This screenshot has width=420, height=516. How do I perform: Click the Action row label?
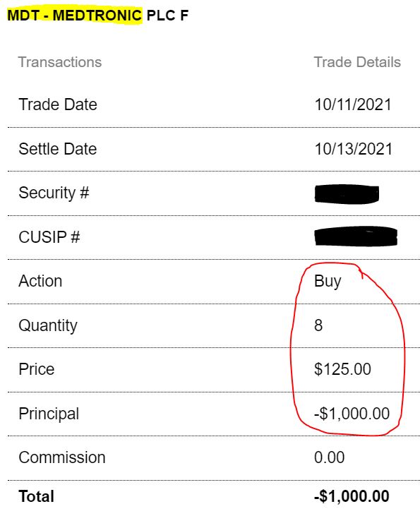(40, 281)
